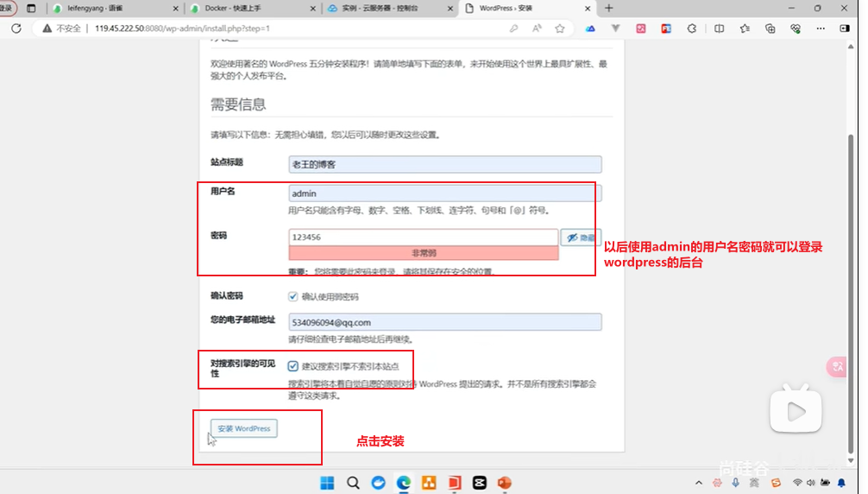The image size is (868, 494).
Task: Open a new browser tab
Action: click(x=609, y=9)
